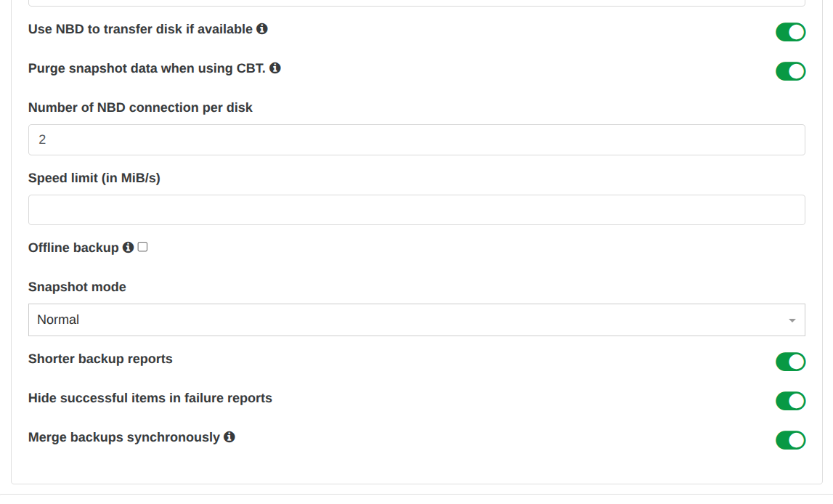Click the info icon next to "Use NBD to transfer disk"
Screen dimensions: 833x504
coord(262,29)
